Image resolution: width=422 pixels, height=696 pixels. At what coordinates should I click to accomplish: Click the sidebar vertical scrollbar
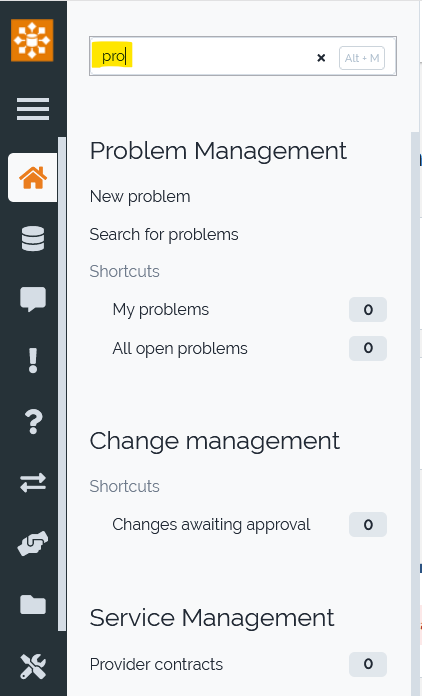62,384
